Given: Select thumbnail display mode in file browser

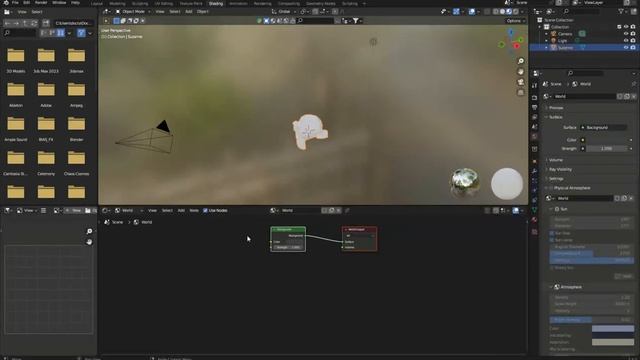Looking at the screenshot, I should point(61,33).
